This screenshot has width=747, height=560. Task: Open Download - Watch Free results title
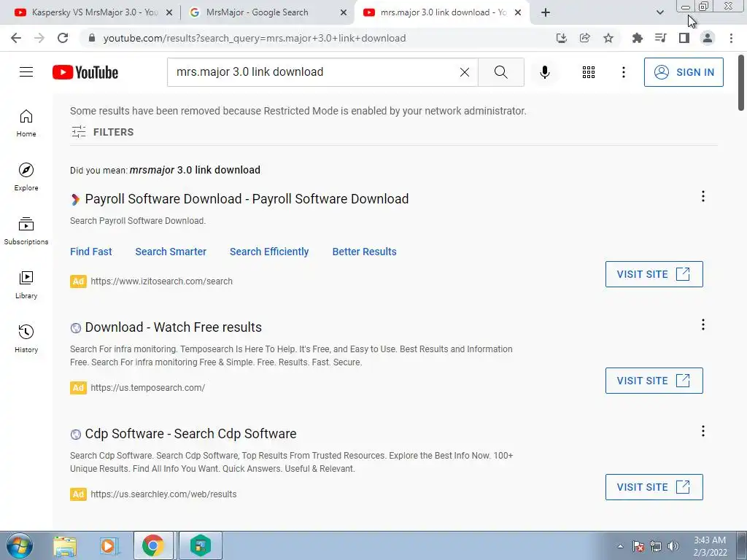pos(174,327)
